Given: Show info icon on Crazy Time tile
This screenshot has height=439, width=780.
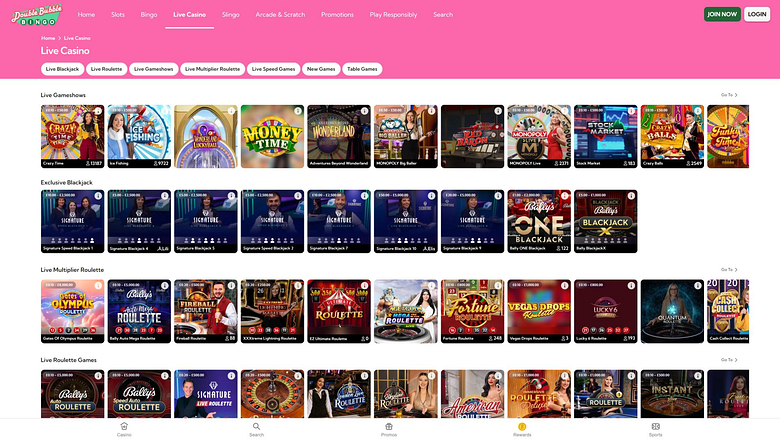Looking at the screenshot, I should click(x=98, y=111).
